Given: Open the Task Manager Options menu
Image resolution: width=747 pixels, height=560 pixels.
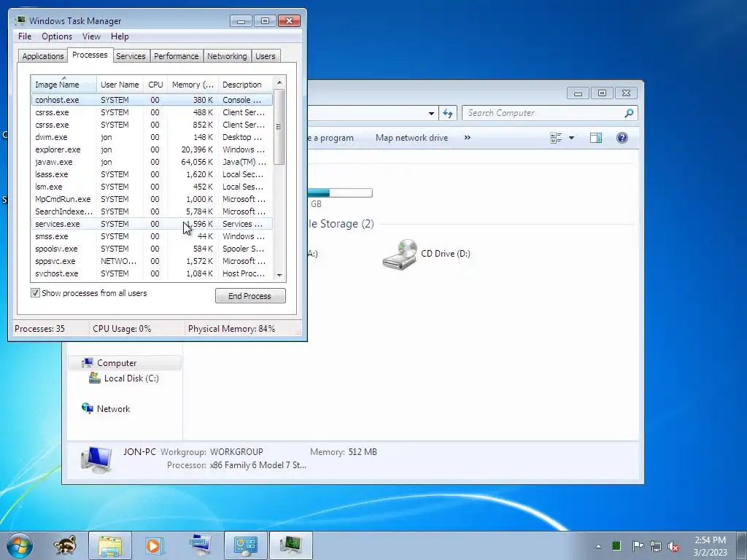Looking at the screenshot, I should (57, 36).
